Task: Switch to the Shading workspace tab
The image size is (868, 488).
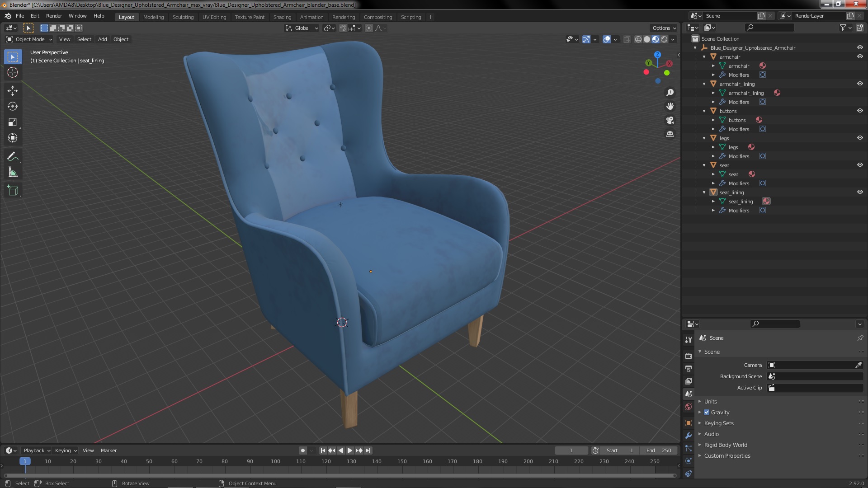Action: click(x=282, y=17)
